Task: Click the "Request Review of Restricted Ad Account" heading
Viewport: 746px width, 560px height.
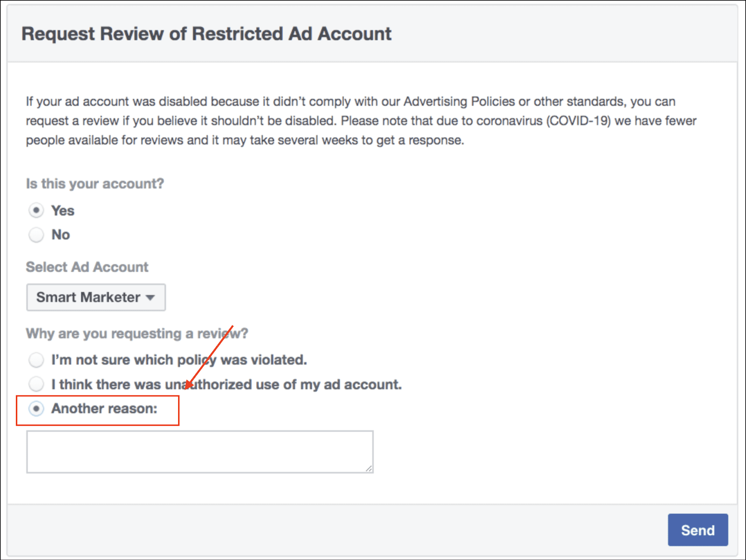Action: 206,34
